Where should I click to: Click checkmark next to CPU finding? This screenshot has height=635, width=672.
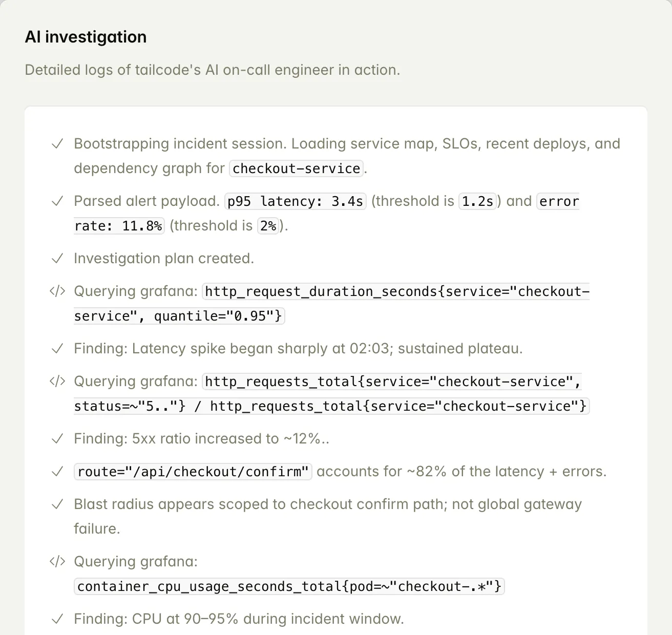[x=57, y=619]
